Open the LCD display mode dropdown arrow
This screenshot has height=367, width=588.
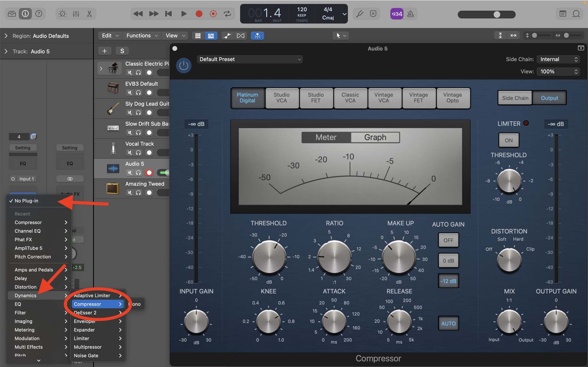tap(344, 14)
